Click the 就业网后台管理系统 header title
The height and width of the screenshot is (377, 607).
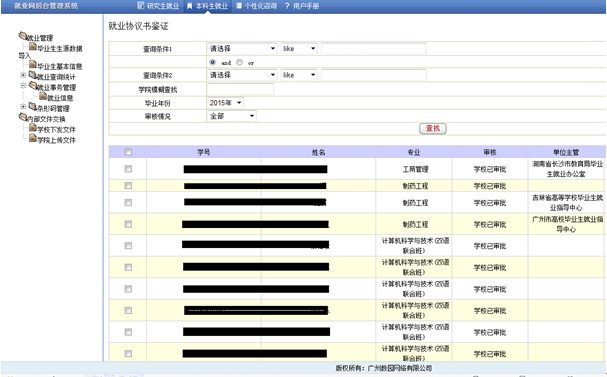coord(46,6)
